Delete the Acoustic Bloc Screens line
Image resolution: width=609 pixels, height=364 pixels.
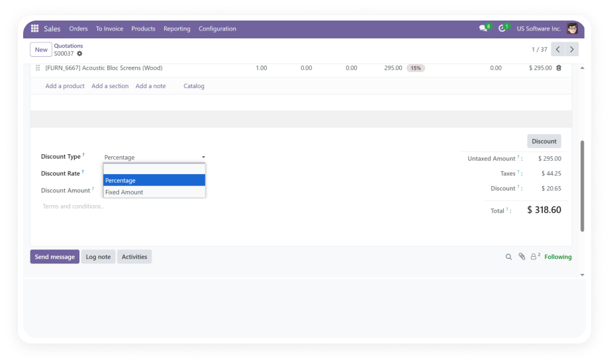click(x=559, y=68)
